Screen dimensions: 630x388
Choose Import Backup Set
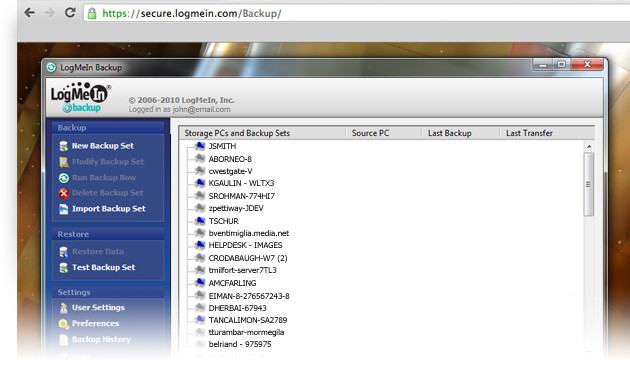tap(108, 209)
